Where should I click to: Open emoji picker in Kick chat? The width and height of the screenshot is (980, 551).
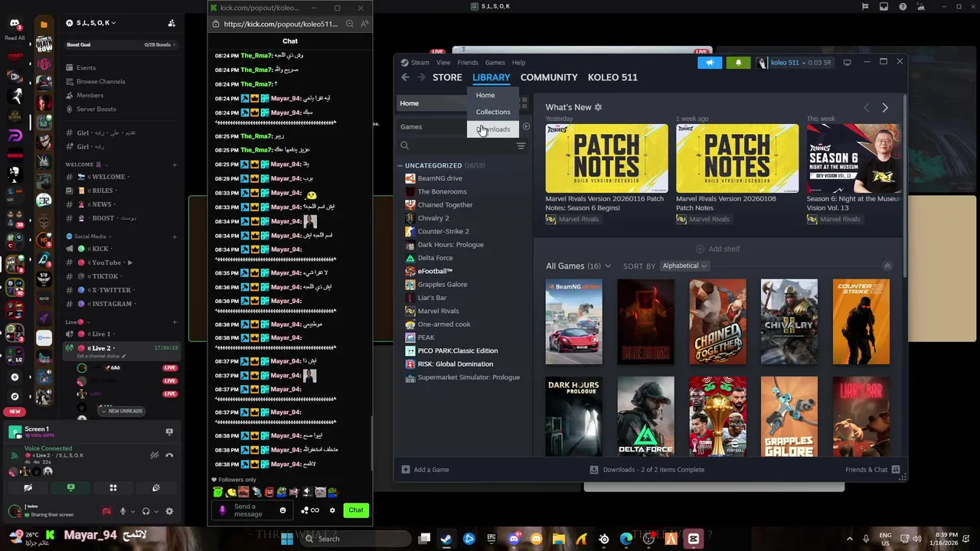[x=283, y=510]
